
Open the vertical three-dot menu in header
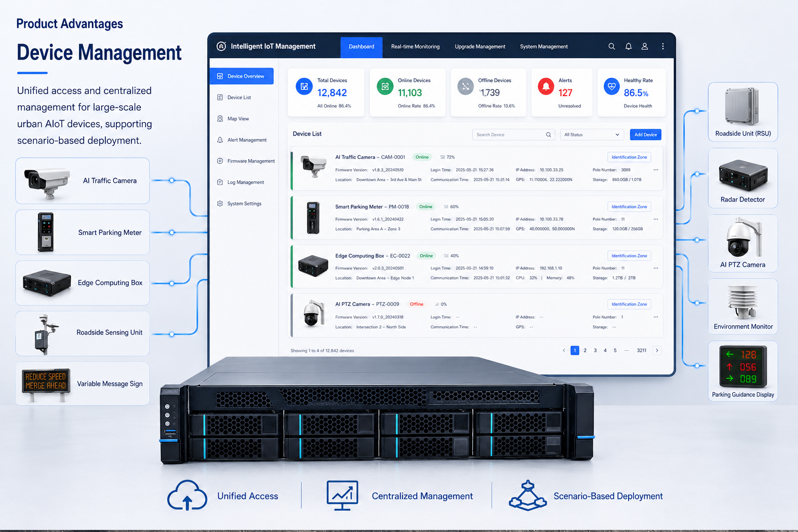pyautogui.click(x=663, y=46)
